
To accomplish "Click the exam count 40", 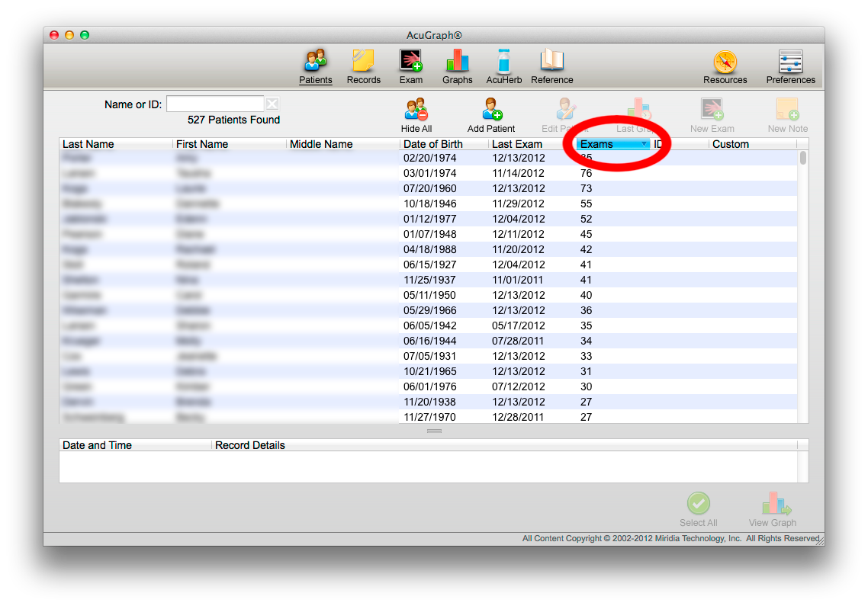I will [587, 295].
